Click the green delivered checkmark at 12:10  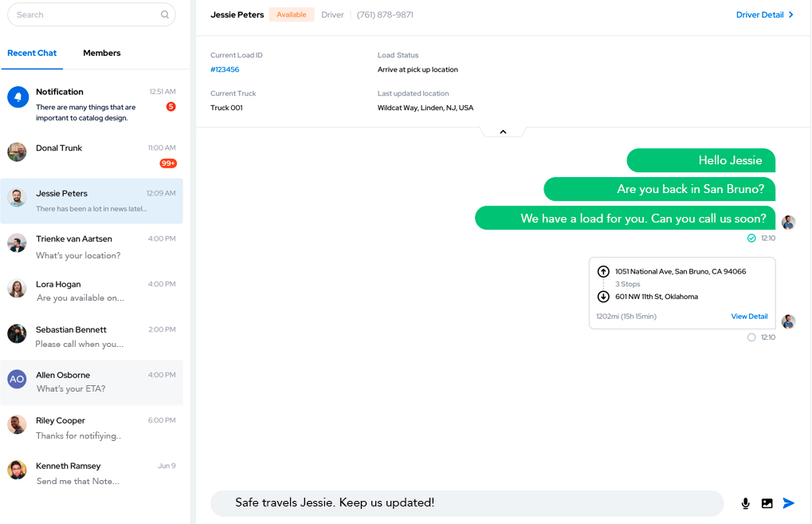751,238
